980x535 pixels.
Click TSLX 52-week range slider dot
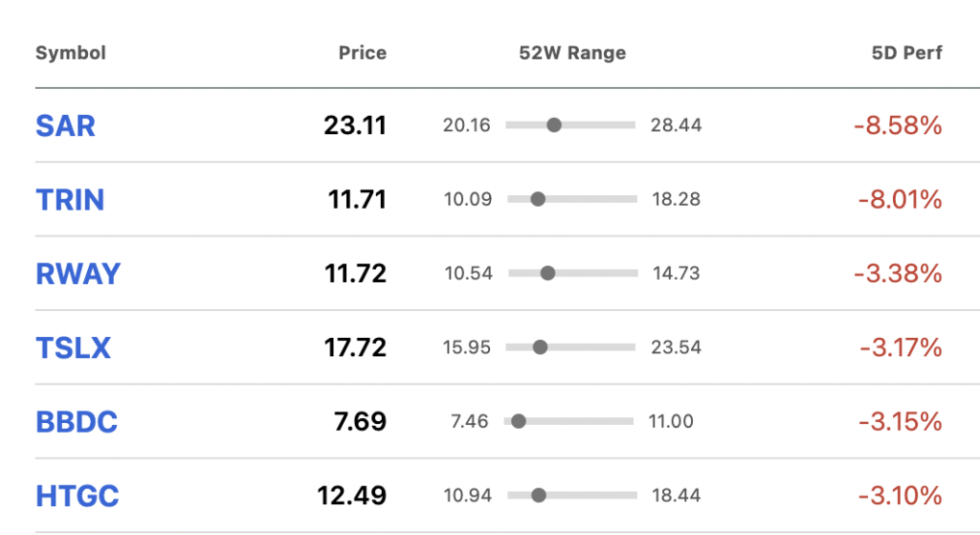540,346
